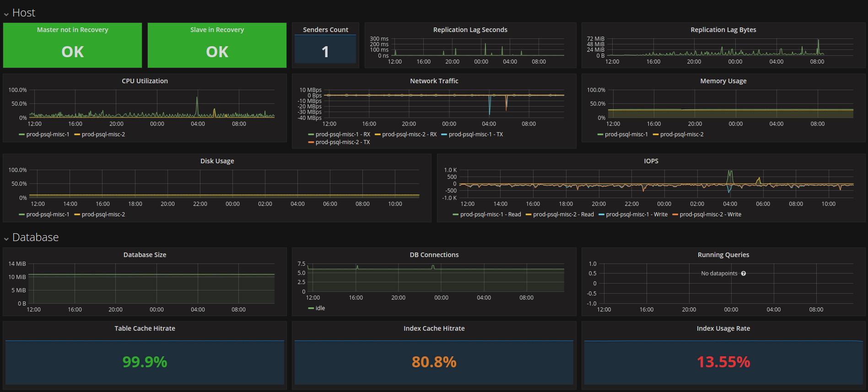
Task: Open the Senders Count panel title menu
Action: click(x=325, y=30)
